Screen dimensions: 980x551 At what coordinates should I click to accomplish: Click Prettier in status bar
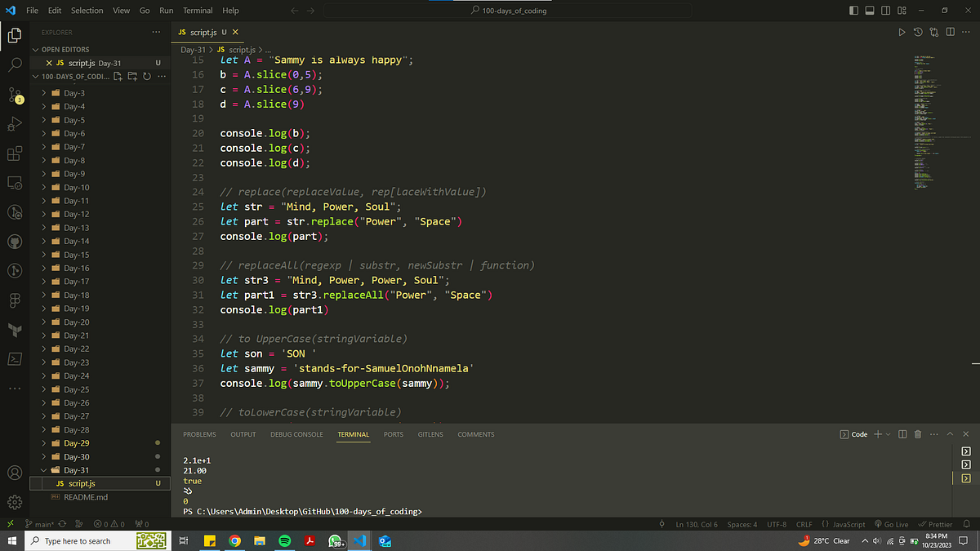click(x=935, y=524)
